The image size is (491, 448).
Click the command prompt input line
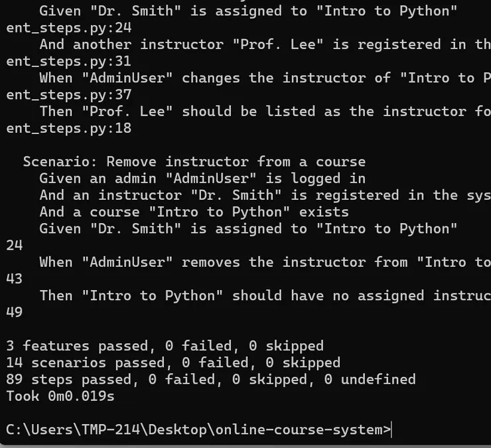point(199,429)
